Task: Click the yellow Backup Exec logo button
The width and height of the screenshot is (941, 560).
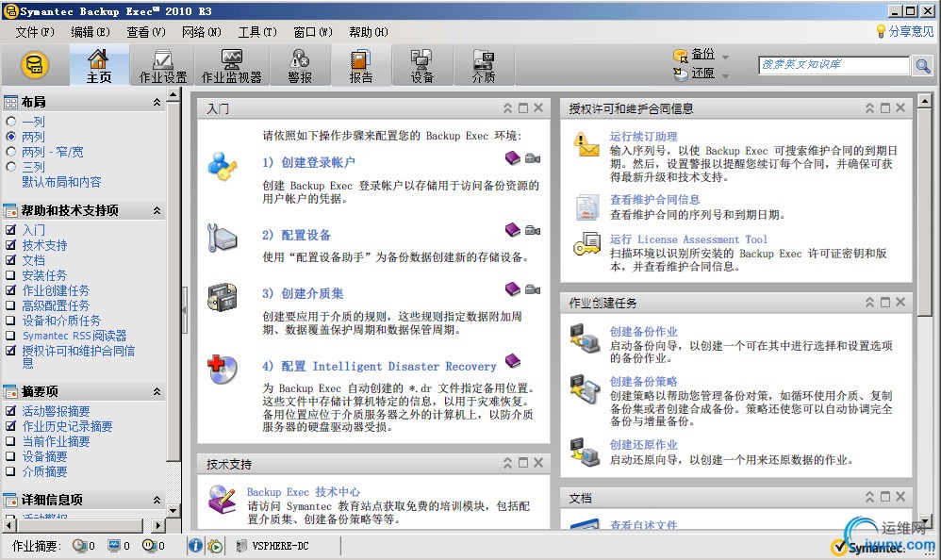Action: tap(35, 65)
